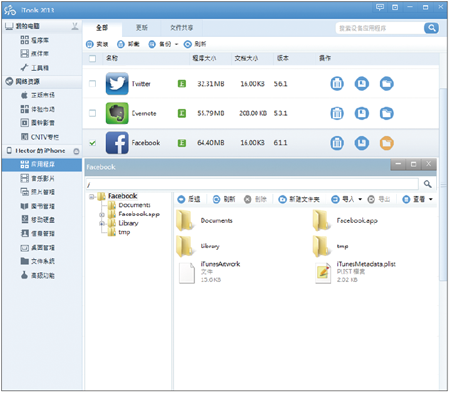Open the 查看 view dropdown arrow
The width and height of the screenshot is (450, 393).
click(431, 199)
